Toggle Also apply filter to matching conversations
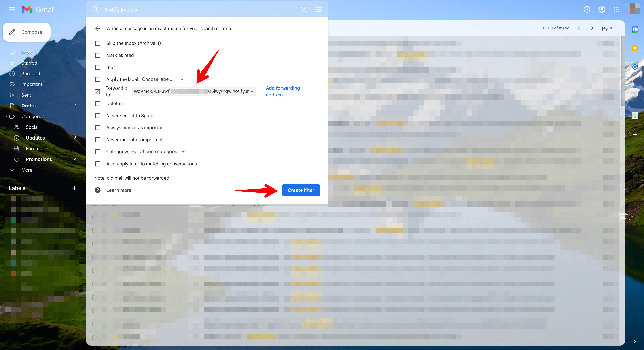Screen dimensions: 644x350 [97, 164]
